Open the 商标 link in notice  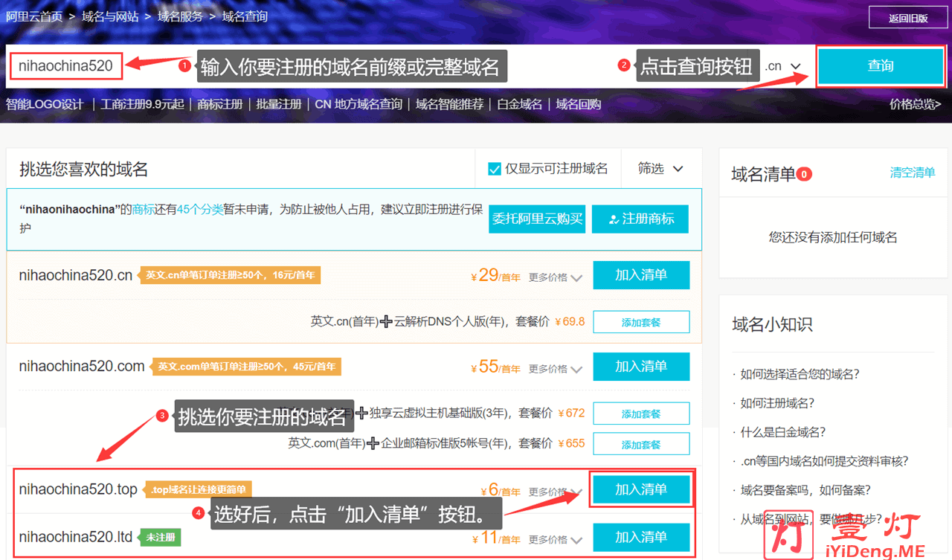144,210
